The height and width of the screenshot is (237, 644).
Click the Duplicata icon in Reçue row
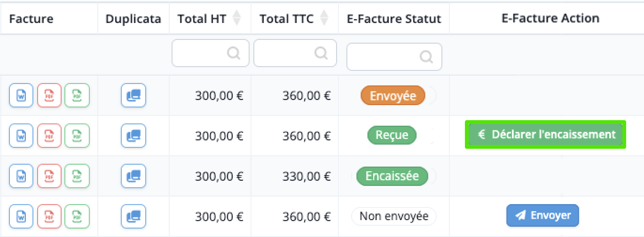[134, 136]
